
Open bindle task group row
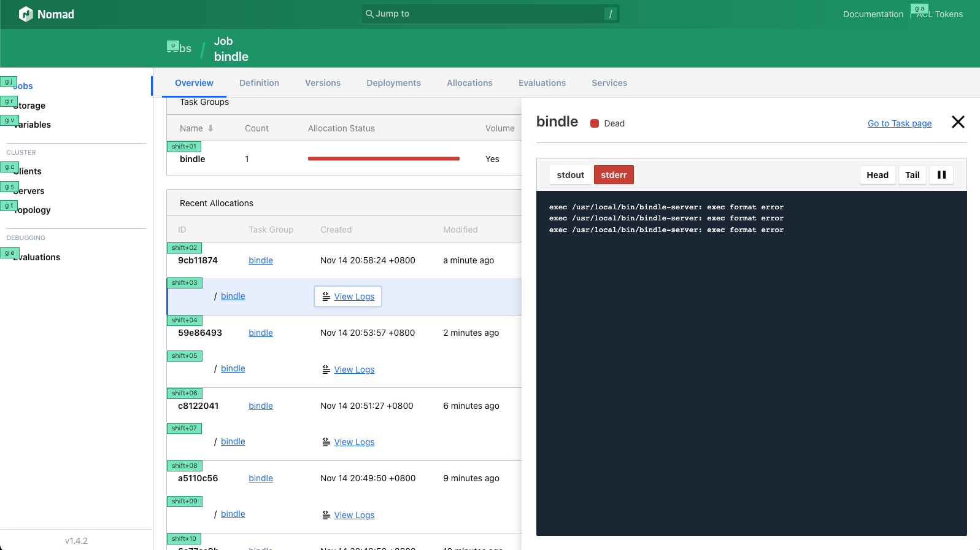pos(344,159)
